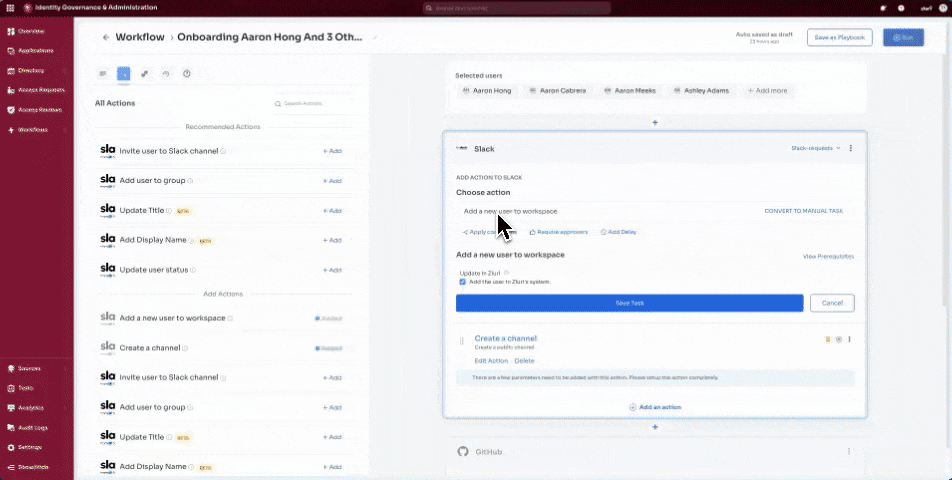This screenshot has height=480, width=952.
Task: Focus the Search Actions field
Action: point(311,104)
